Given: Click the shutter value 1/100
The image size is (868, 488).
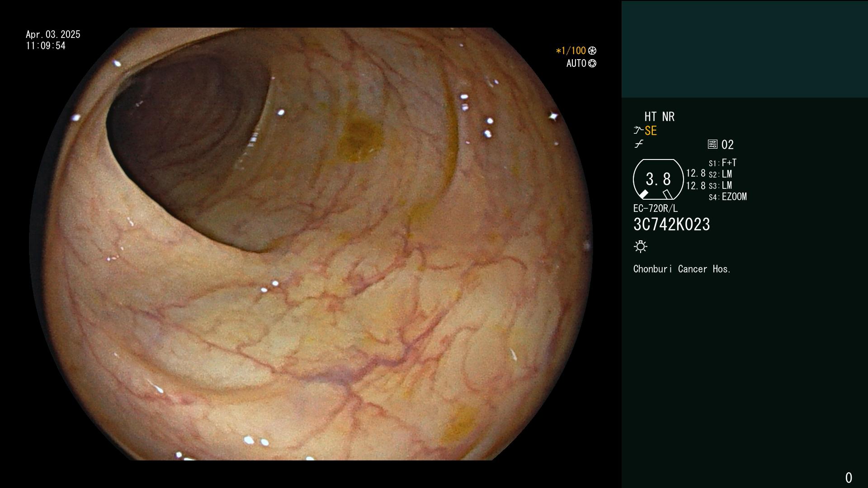Looking at the screenshot, I should point(571,51).
